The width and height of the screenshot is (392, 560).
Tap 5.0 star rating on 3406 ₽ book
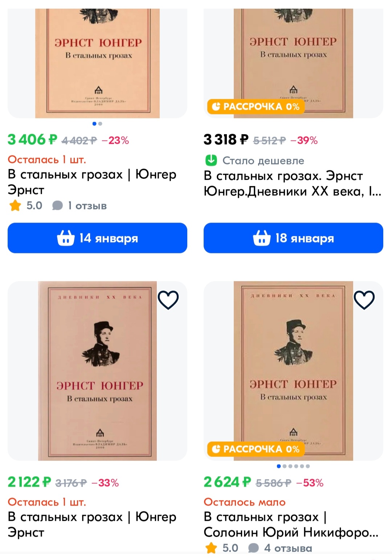tap(25, 206)
